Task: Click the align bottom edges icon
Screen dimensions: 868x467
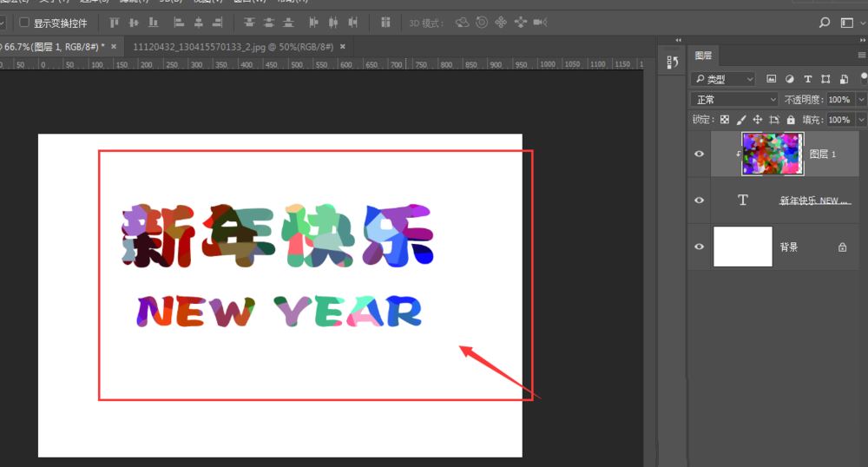Action: (x=154, y=23)
